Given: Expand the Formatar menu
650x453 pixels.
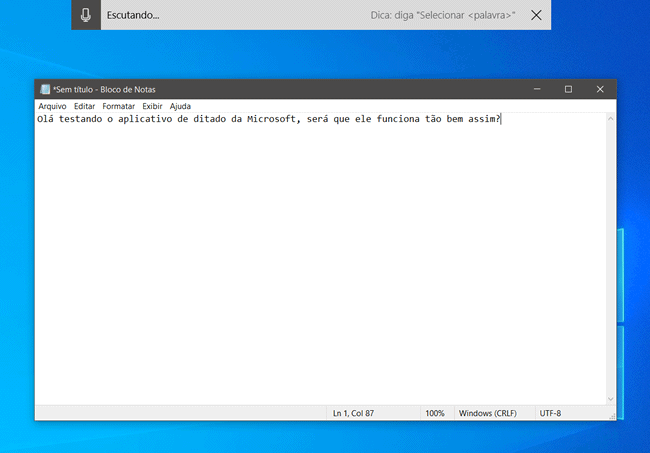Looking at the screenshot, I should point(118,106).
